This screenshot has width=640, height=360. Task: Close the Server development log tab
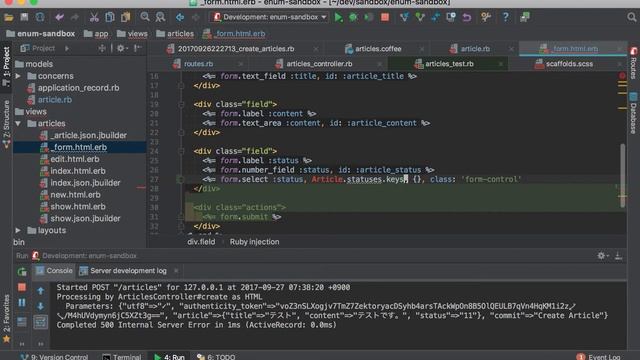coord(176,271)
